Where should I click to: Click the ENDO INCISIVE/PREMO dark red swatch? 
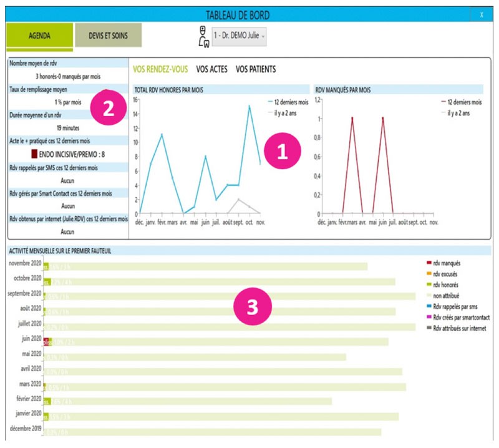34,153
